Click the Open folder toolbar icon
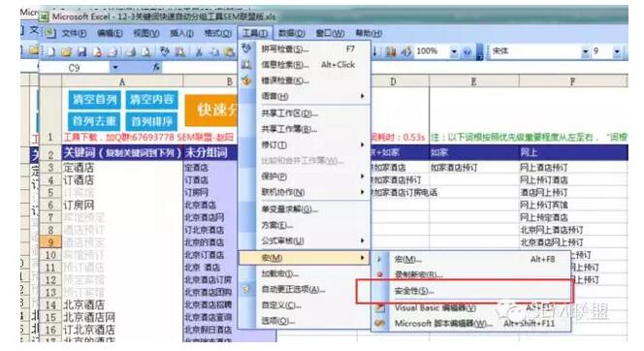Screen dimensions: 644x351 pyautogui.click(x=66, y=52)
